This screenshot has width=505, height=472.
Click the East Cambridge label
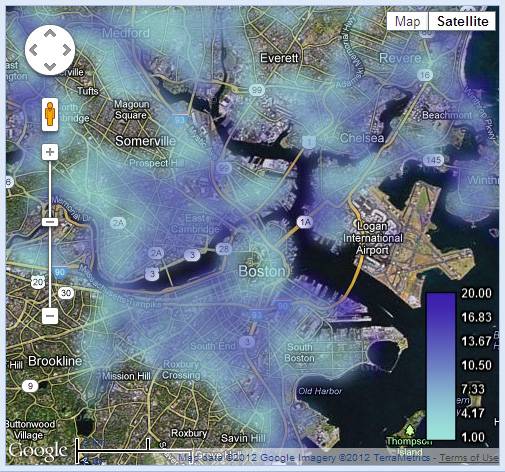(x=195, y=224)
